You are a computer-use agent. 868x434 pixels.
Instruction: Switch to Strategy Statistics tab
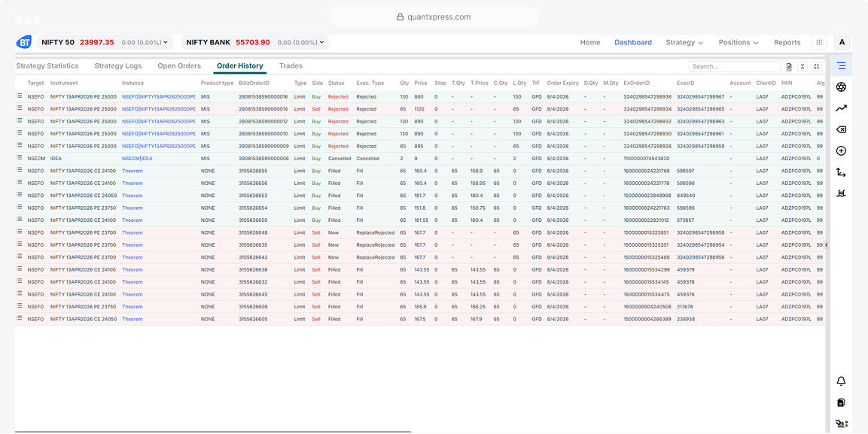pyautogui.click(x=47, y=65)
